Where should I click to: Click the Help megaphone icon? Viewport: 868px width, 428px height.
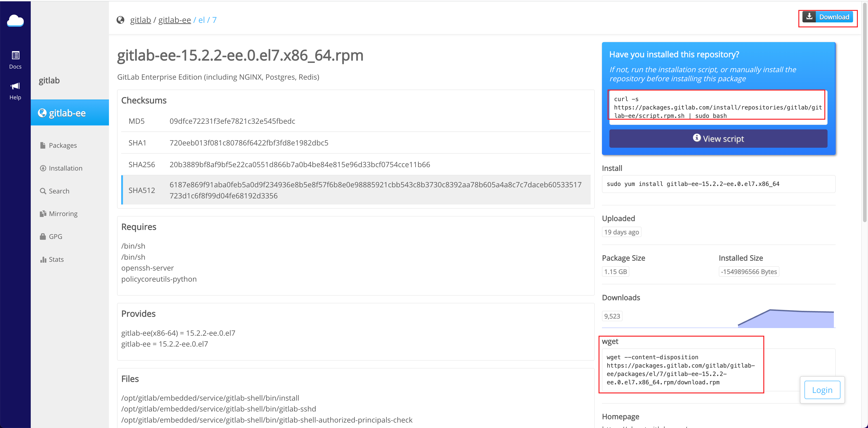point(15,86)
